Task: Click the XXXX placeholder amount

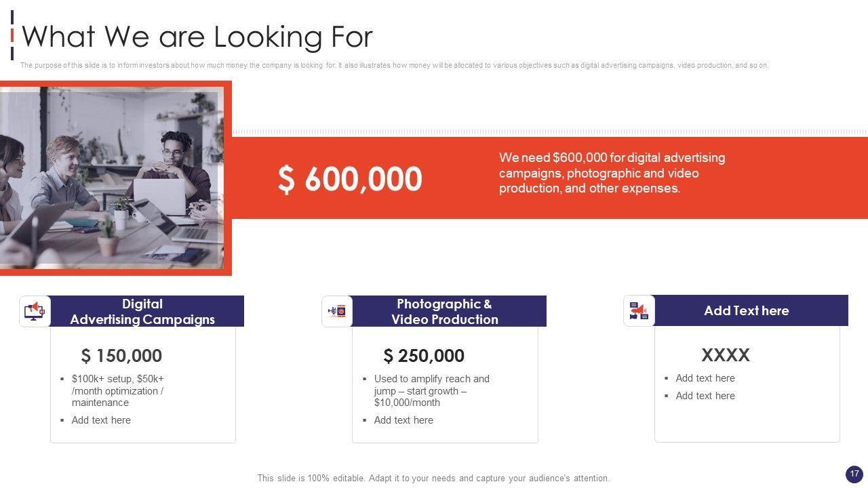Action: pyautogui.click(x=725, y=355)
